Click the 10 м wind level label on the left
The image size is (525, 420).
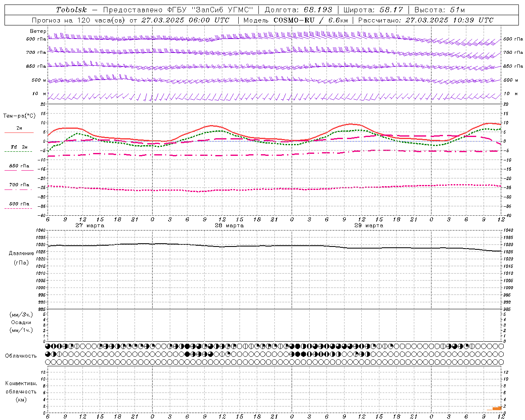[39, 94]
